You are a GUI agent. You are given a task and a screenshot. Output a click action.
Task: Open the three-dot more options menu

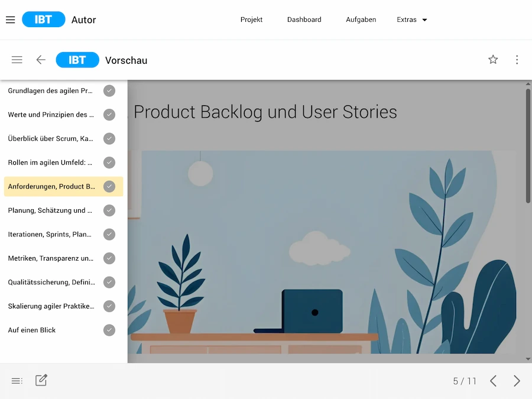point(517,60)
